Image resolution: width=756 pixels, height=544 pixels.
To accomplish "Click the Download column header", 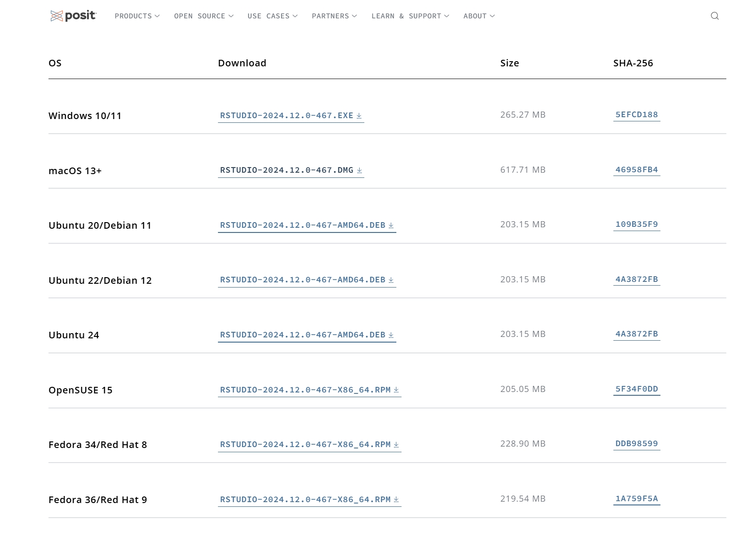I will (x=242, y=63).
